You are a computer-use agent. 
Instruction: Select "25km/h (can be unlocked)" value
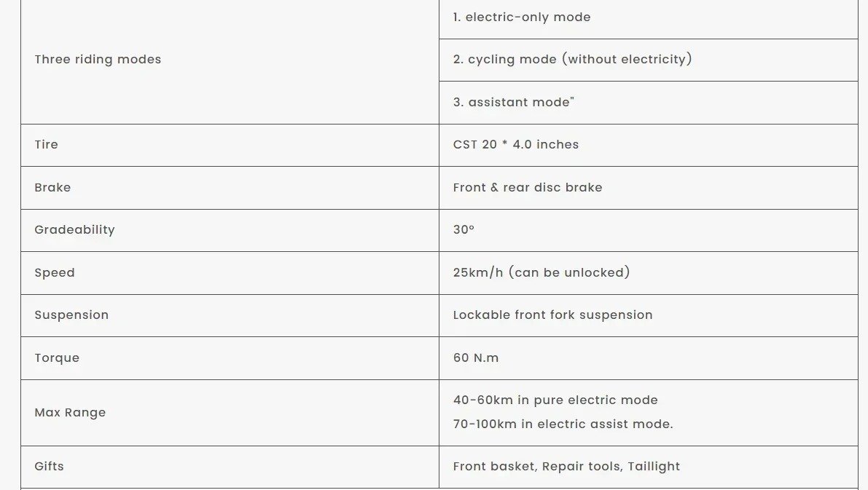point(541,273)
